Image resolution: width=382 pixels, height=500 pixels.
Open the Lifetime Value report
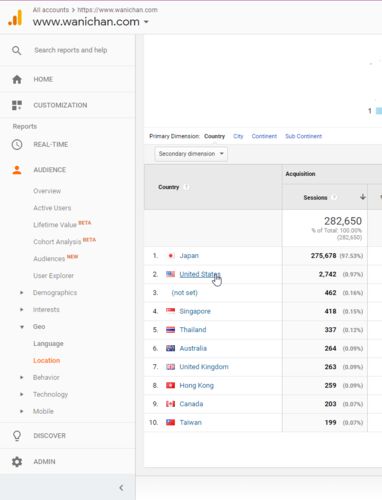click(55, 225)
